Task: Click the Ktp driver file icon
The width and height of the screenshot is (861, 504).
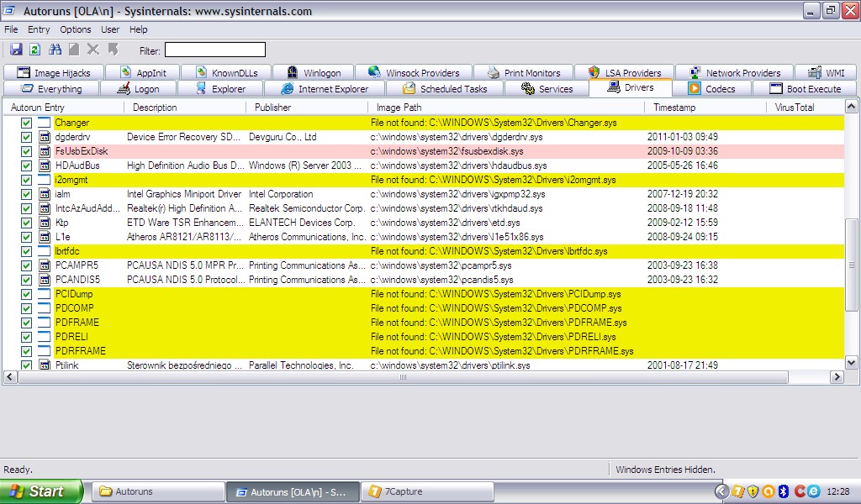Action: click(x=45, y=223)
